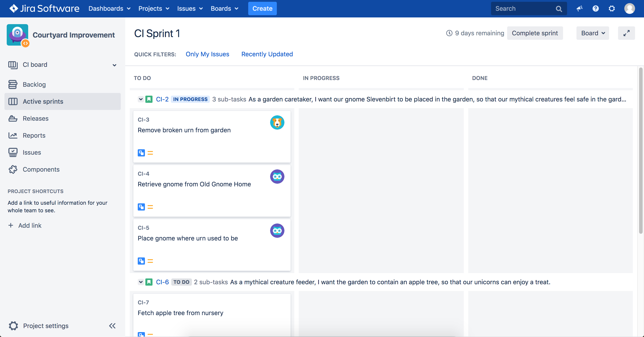Viewport: 644px width, 337px height.
Task: Open the user profile avatar
Action: (629, 9)
